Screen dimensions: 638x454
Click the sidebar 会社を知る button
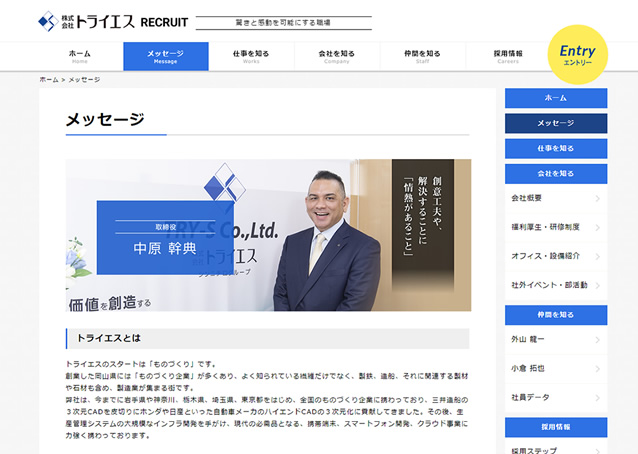(556, 174)
